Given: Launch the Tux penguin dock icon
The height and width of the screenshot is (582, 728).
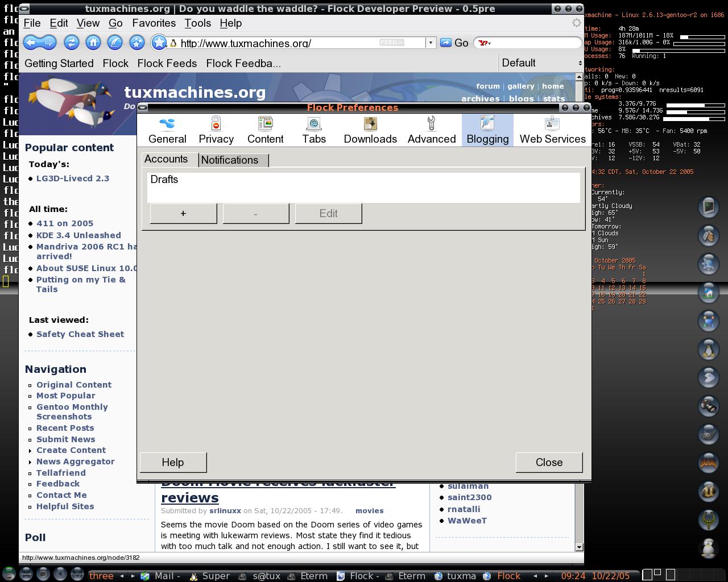Looking at the screenshot, I should pyautogui.click(x=708, y=349).
